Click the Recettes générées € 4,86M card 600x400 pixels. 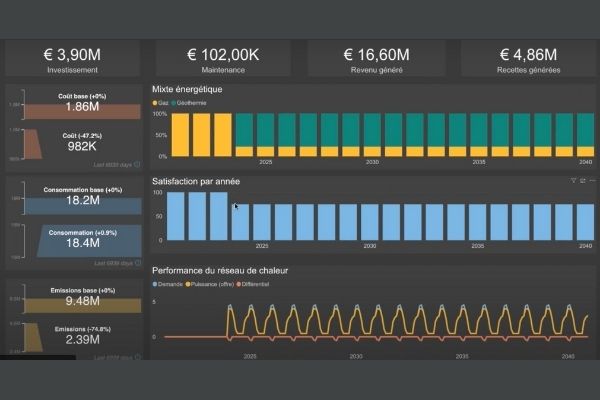click(x=527, y=58)
